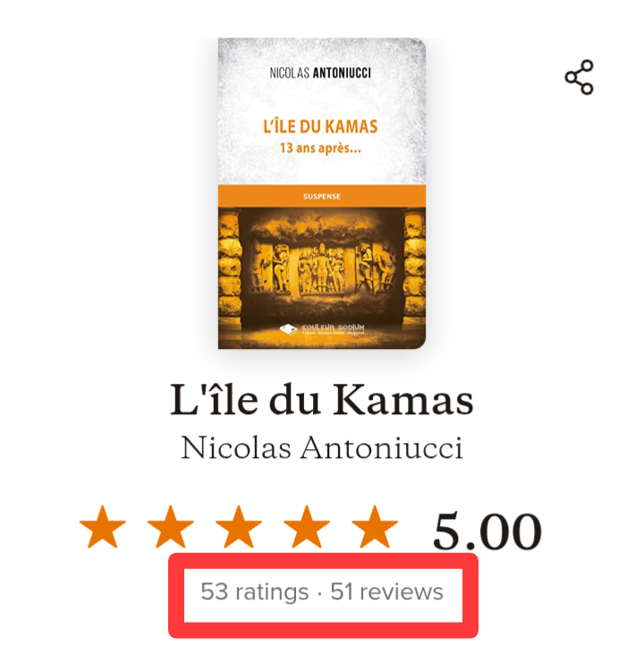Click the temple carving artwork on cover

(x=323, y=268)
